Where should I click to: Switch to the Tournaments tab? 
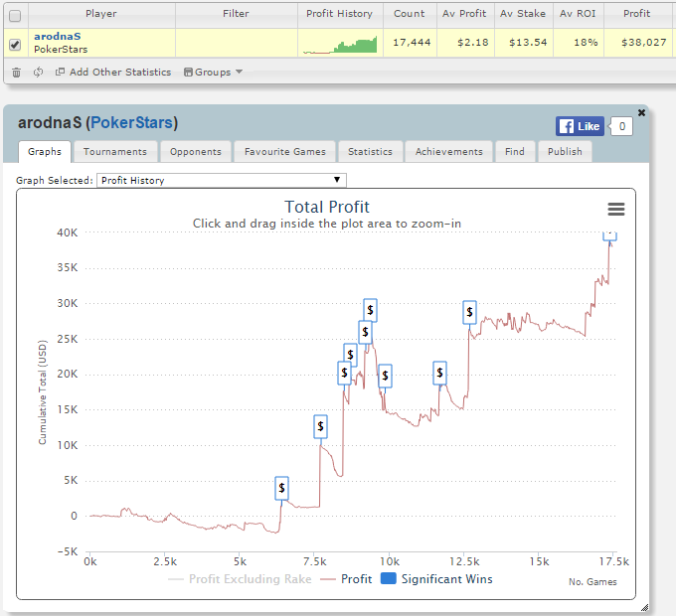click(115, 152)
